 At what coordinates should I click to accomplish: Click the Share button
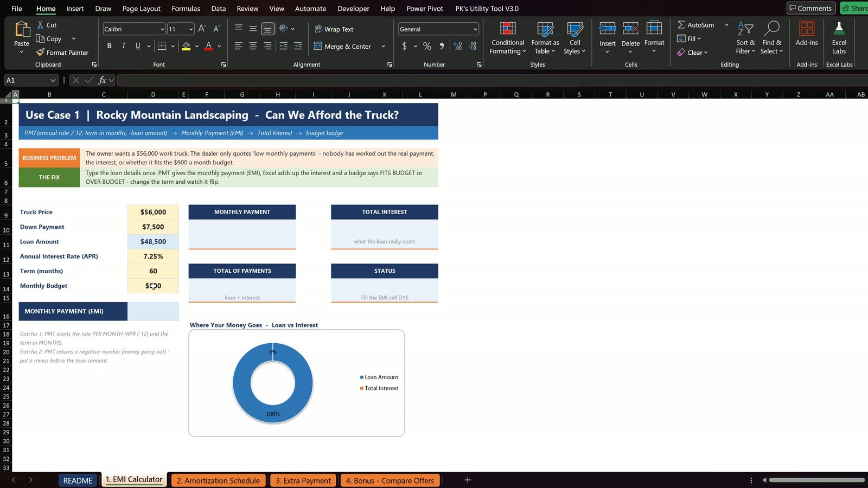click(x=854, y=8)
